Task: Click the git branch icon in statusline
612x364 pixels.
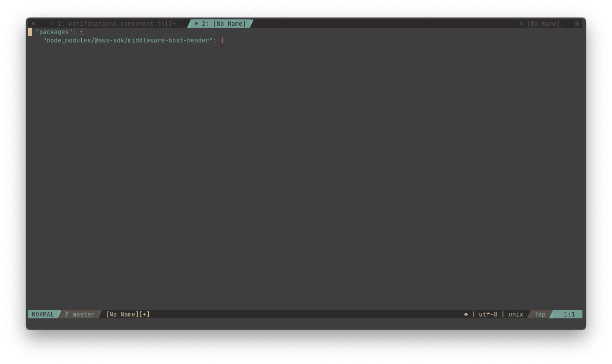Action: point(67,314)
